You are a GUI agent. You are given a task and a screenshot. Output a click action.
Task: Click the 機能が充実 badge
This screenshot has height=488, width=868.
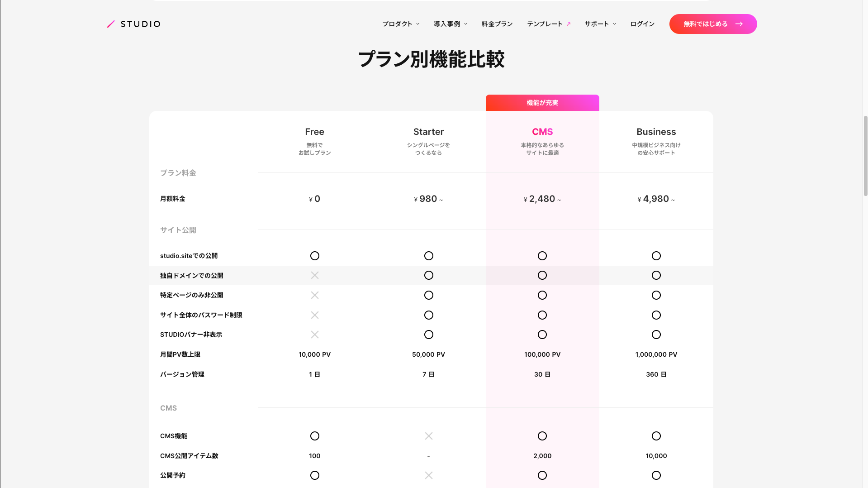pos(542,103)
